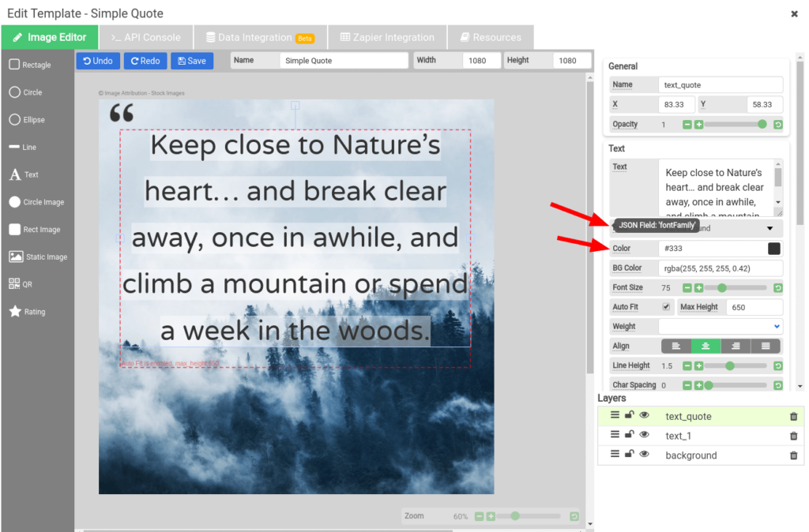Select the Text tool
Viewport: 809px width, 532px height.
(x=24, y=174)
